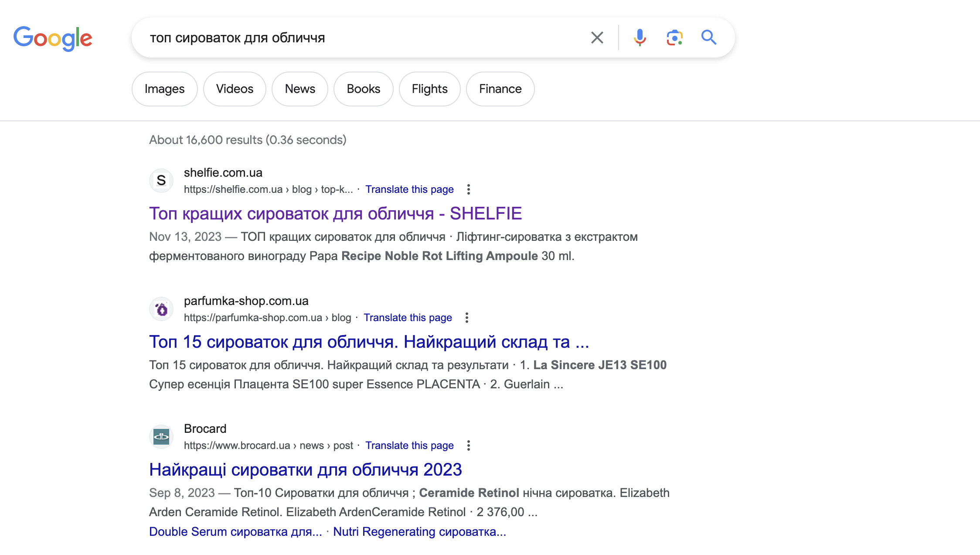Open the Finance results tab

(x=500, y=89)
